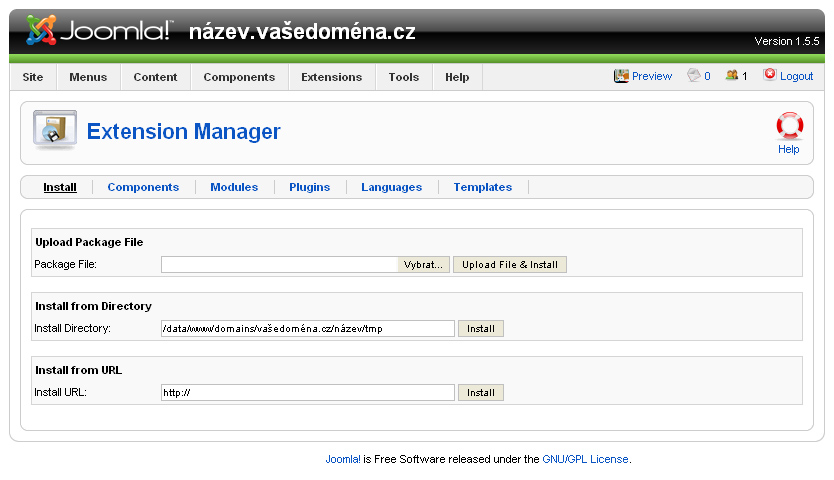834x480 pixels.
Task: Open the Joomla! footer link
Action: coord(343,459)
